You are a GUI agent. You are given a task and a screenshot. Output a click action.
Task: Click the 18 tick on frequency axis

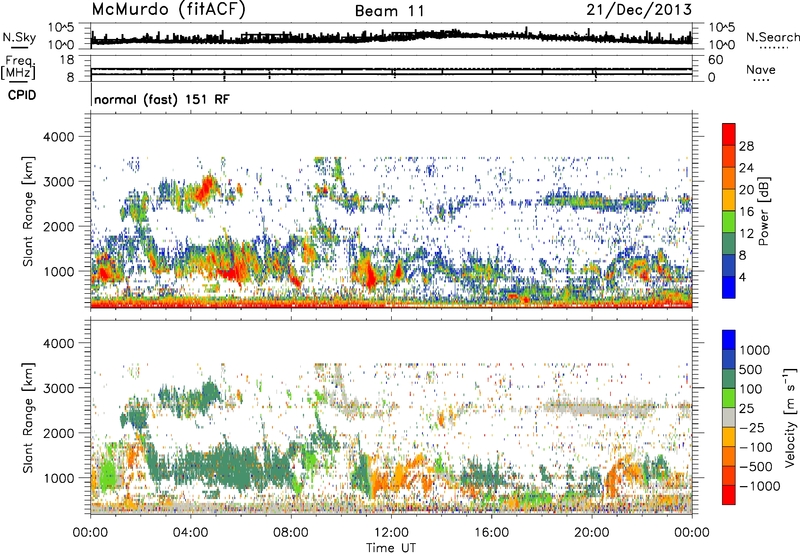[x=66, y=60]
